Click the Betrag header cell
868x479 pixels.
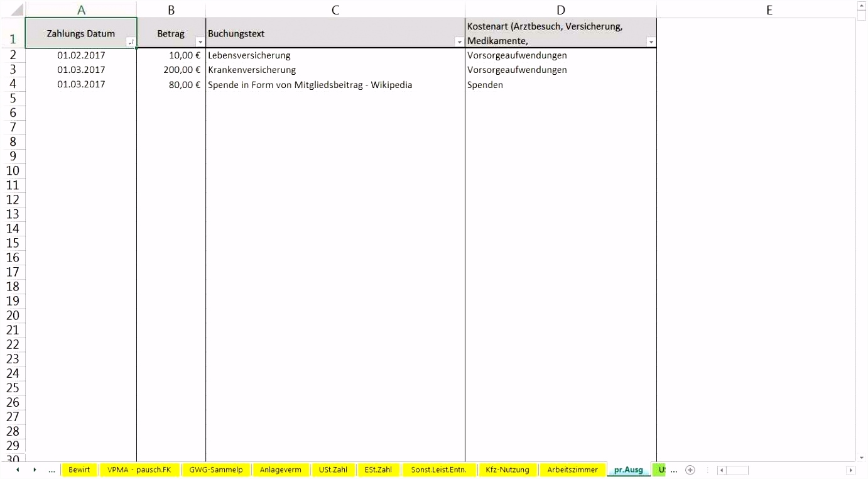pos(171,33)
